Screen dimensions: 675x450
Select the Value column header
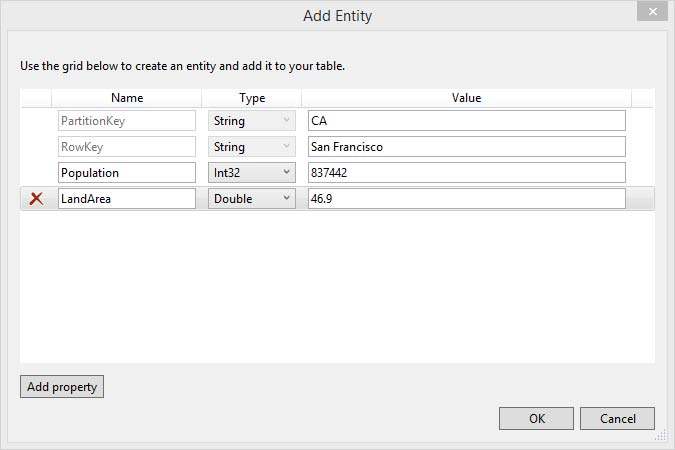tap(466, 98)
